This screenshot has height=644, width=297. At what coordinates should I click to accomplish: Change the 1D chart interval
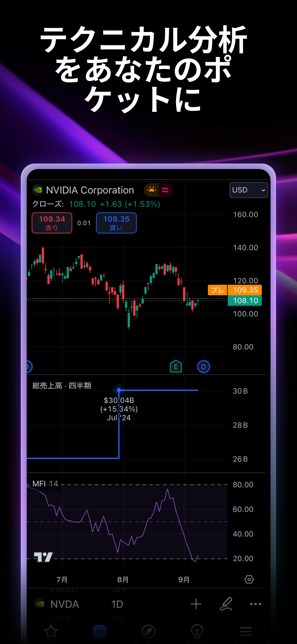click(x=117, y=604)
